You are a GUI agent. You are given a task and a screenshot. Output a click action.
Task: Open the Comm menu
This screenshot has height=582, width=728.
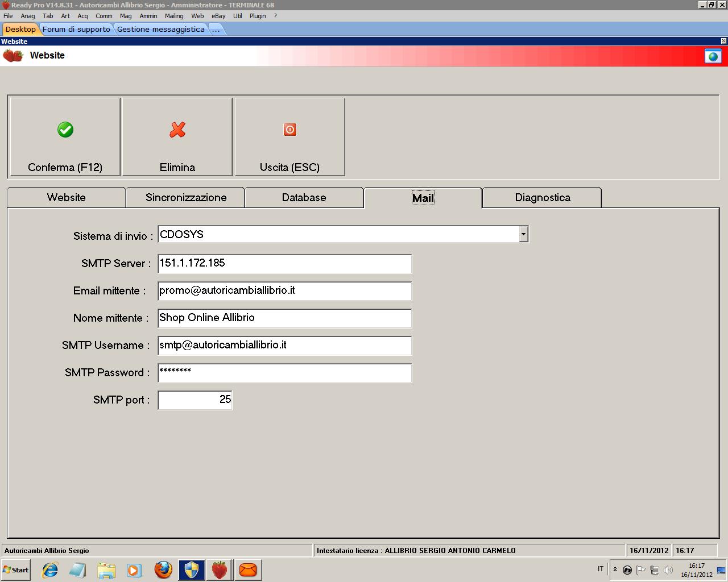pos(104,16)
